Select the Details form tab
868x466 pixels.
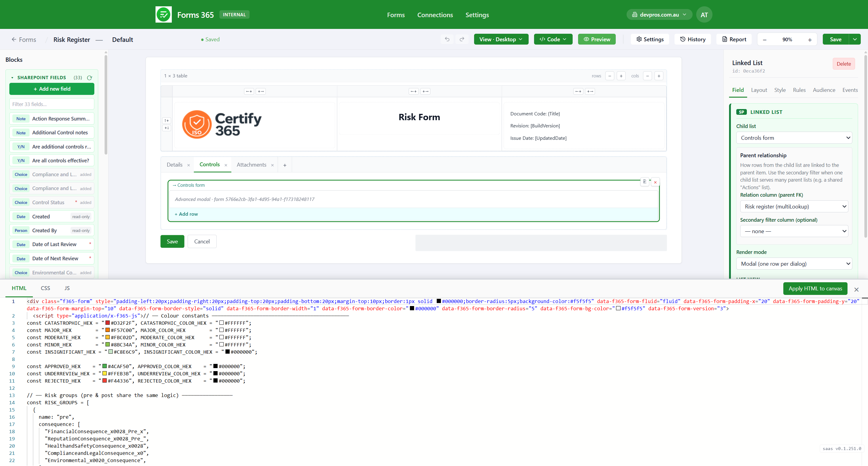pos(175,165)
